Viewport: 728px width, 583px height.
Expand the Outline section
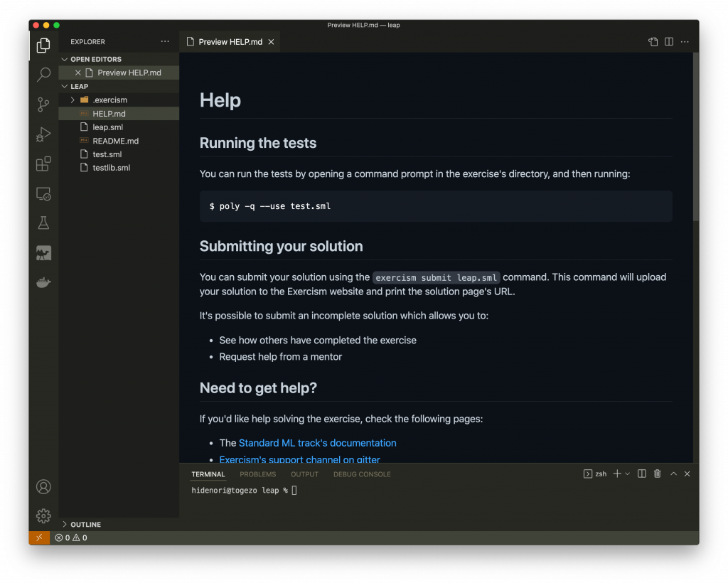point(119,524)
